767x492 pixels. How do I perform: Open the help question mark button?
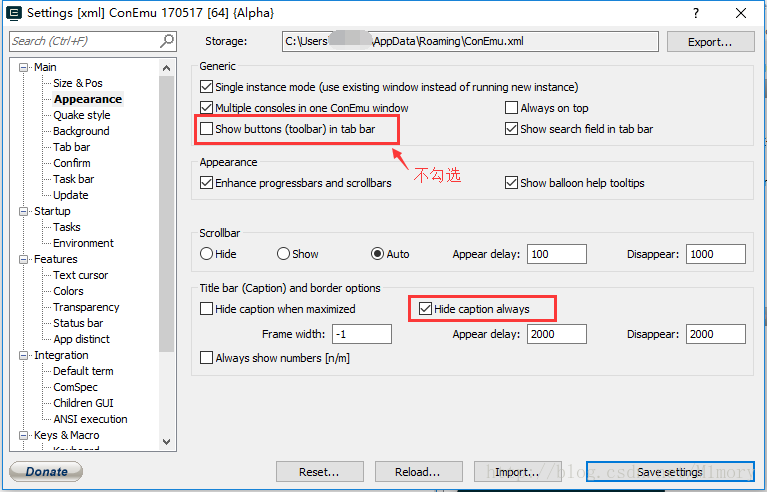tap(696, 13)
